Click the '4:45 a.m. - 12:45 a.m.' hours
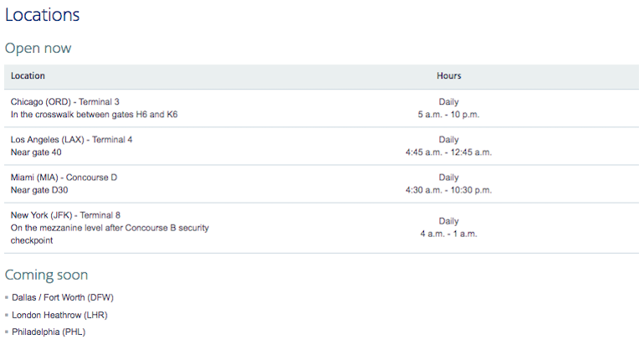This screenshot has width=644, height=345. tap(448, 152)
